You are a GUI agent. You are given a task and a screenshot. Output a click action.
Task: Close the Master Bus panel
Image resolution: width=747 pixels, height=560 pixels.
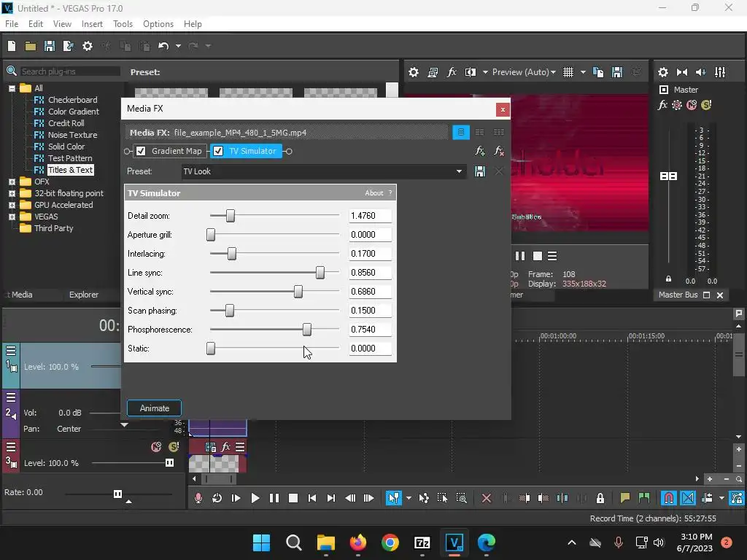pos(720,295)
